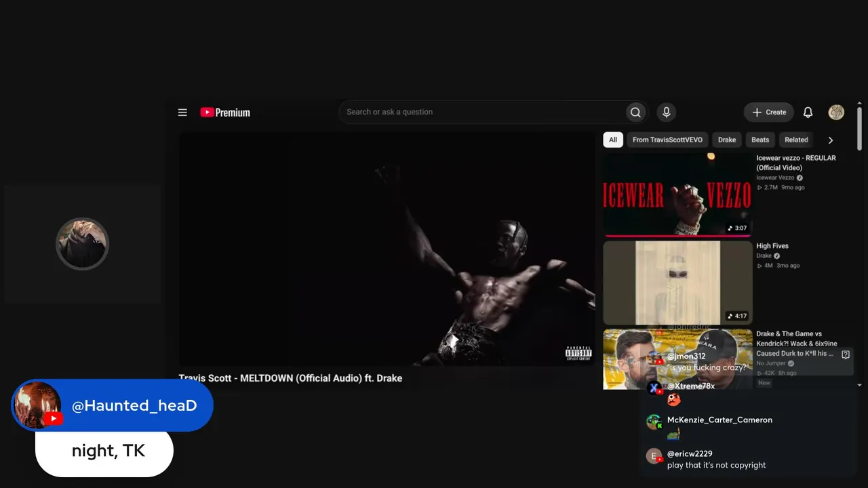The image size is (868, 488).
Task: Select the 'Drake' filter chip
Action: [x=727, y=140]
